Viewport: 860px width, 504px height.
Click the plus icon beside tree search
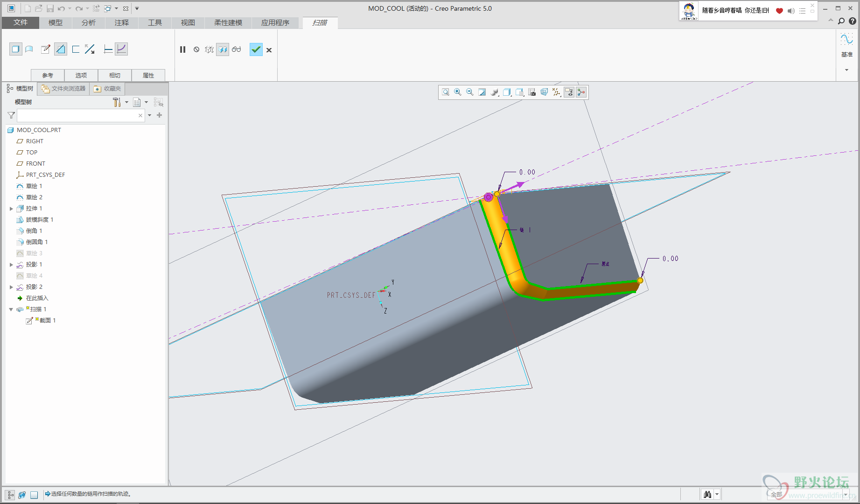(160, 115)
